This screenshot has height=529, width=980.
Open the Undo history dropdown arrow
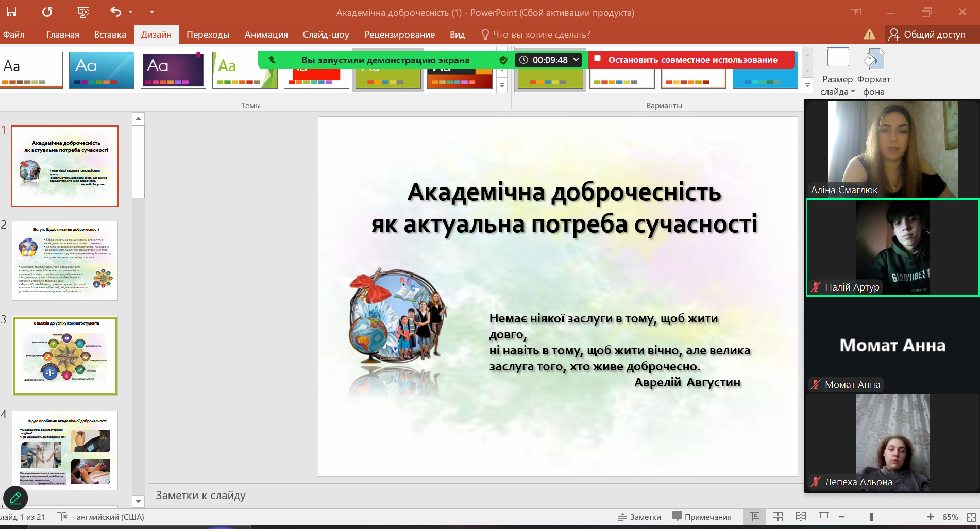click(x=131, y=12)
